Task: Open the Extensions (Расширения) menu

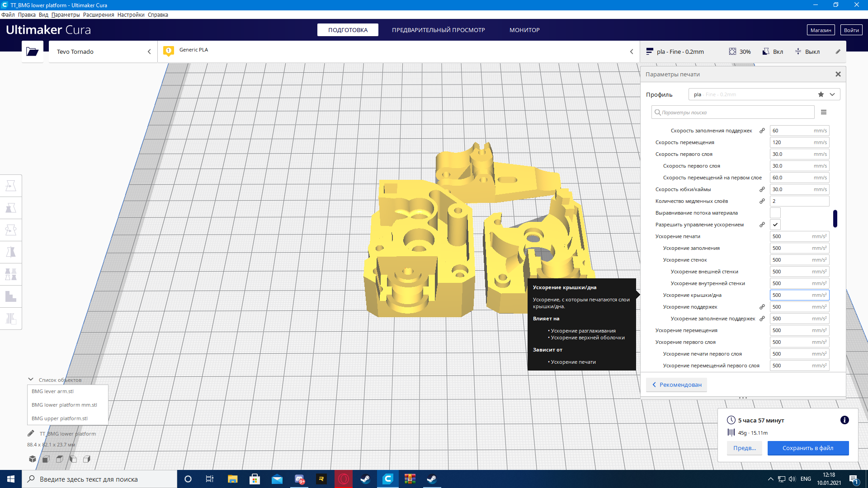Action: 99,15
